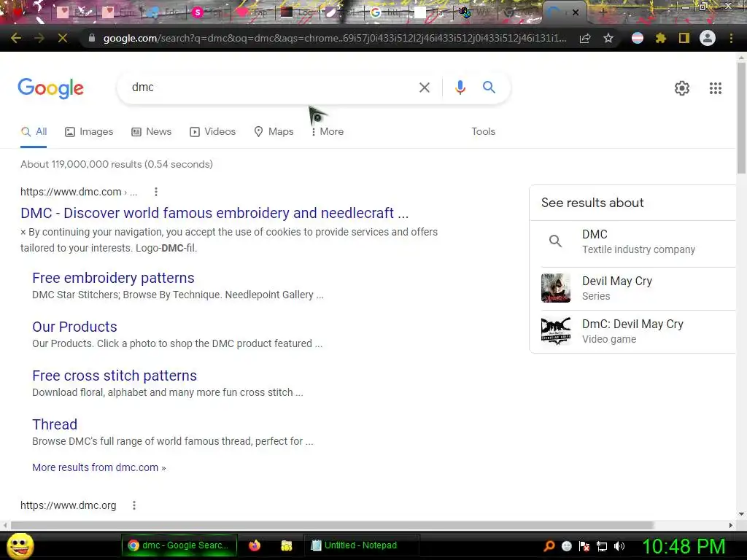747x560 pixels.
Task: Click the flag with red X tray icon
Action: 584,546
